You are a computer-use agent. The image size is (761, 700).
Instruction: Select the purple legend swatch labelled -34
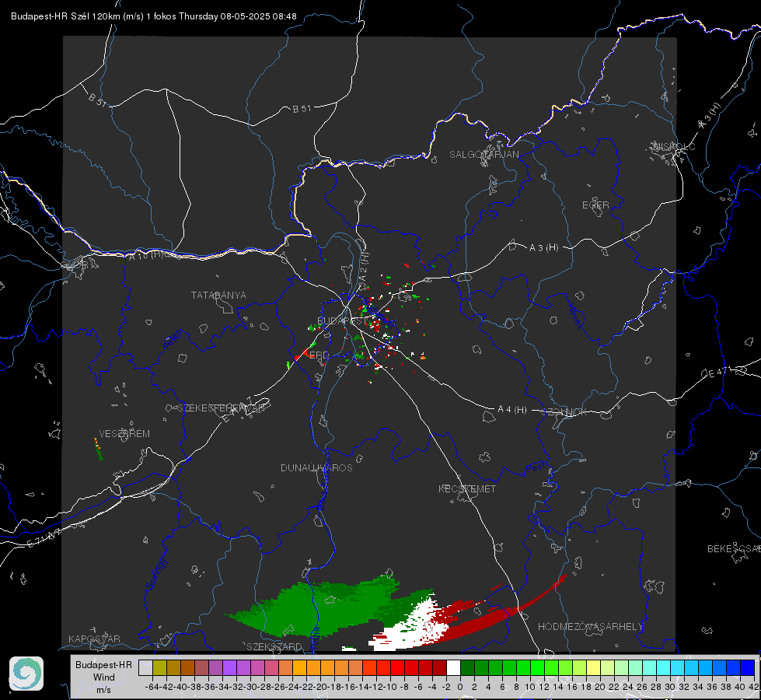point(229,667)
